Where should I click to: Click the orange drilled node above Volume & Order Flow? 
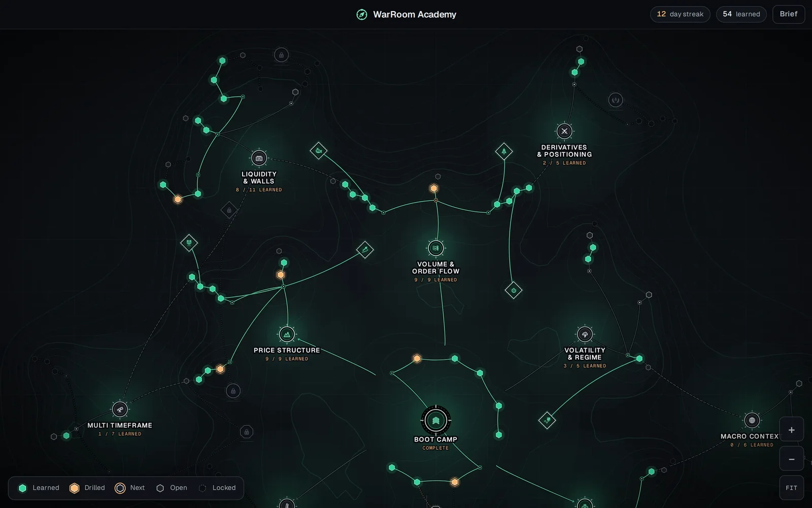(434, 188)
